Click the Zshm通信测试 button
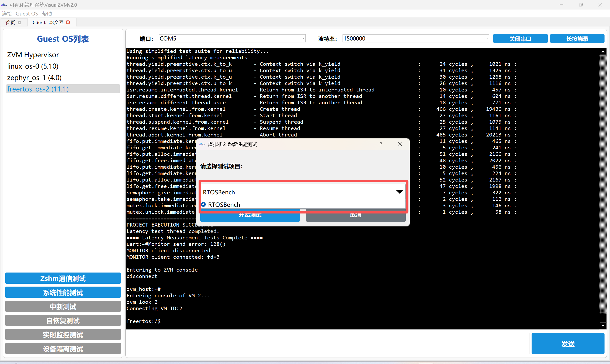The height and width of the screenshot is (364, 610). pyautogui.click(x=63, y=278)
